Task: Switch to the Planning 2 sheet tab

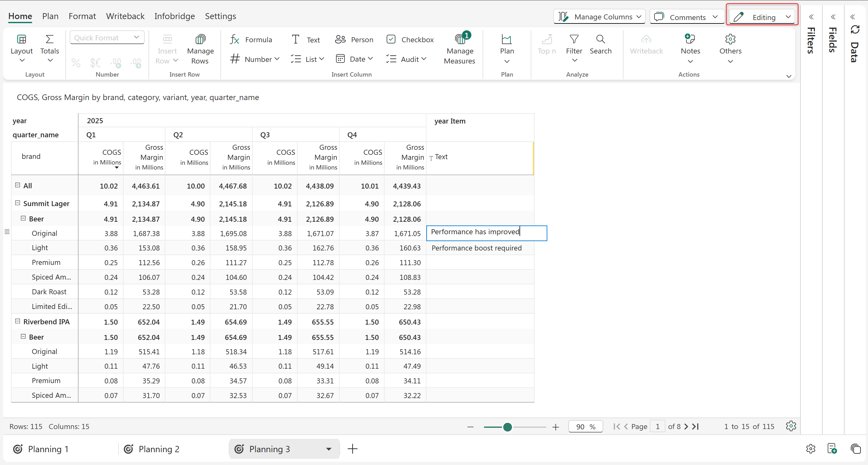Action: pyautogui.click(x=159, y=449)
